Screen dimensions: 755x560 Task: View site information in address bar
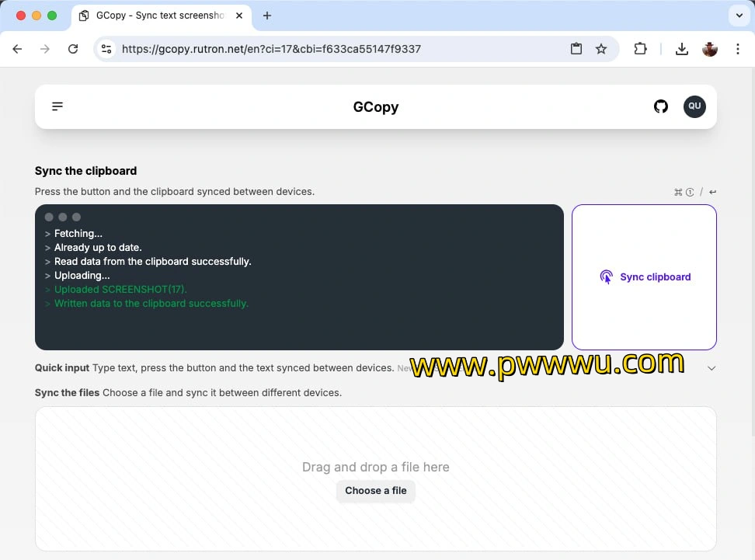point(106,49)
